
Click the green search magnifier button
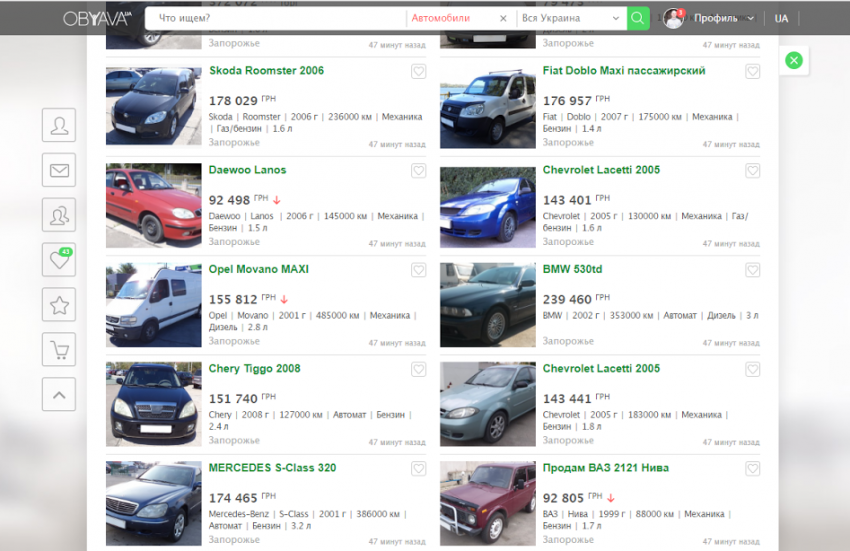coord(638,18)
